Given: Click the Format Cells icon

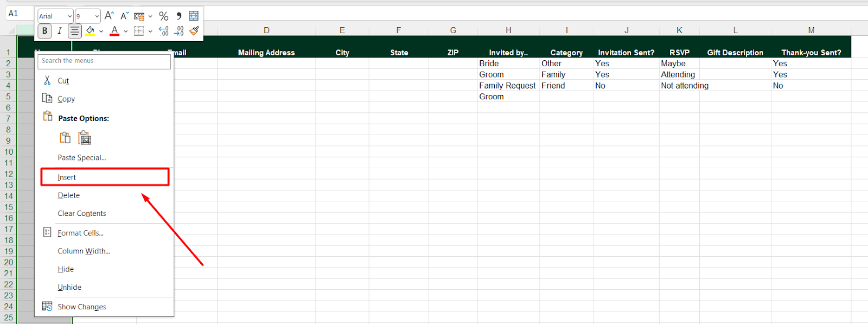Looking at the screenshot, I should 47,232.
